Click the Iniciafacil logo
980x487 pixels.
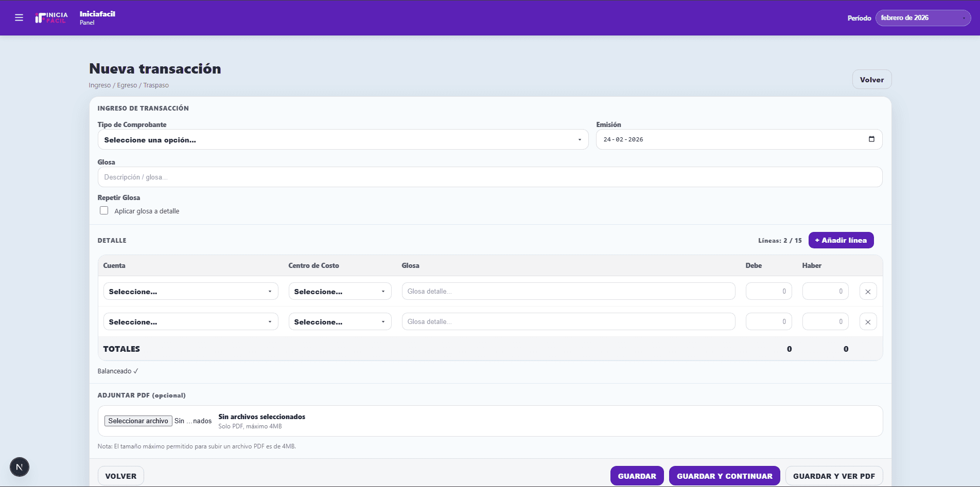(51, 18)
